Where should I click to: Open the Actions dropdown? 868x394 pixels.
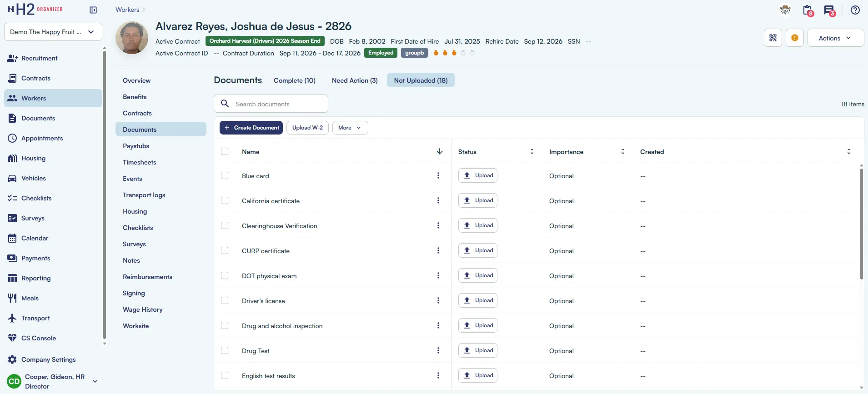836,38
